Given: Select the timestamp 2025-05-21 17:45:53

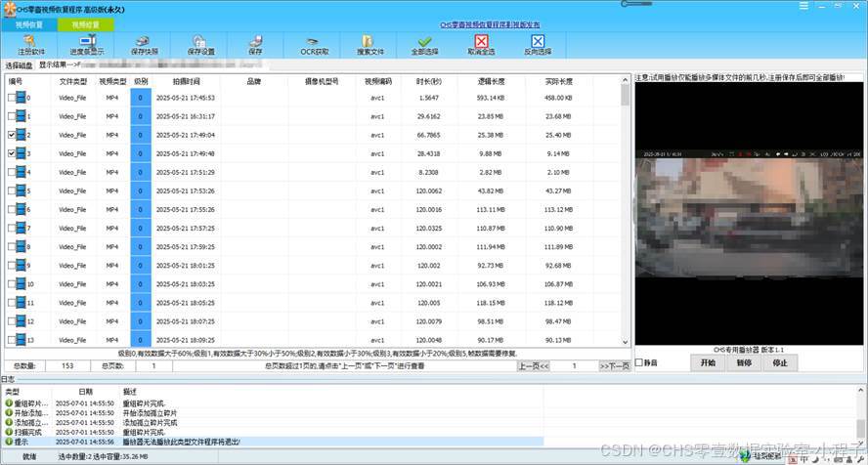Looking at the screenshot, I should [x=186, y=98].
